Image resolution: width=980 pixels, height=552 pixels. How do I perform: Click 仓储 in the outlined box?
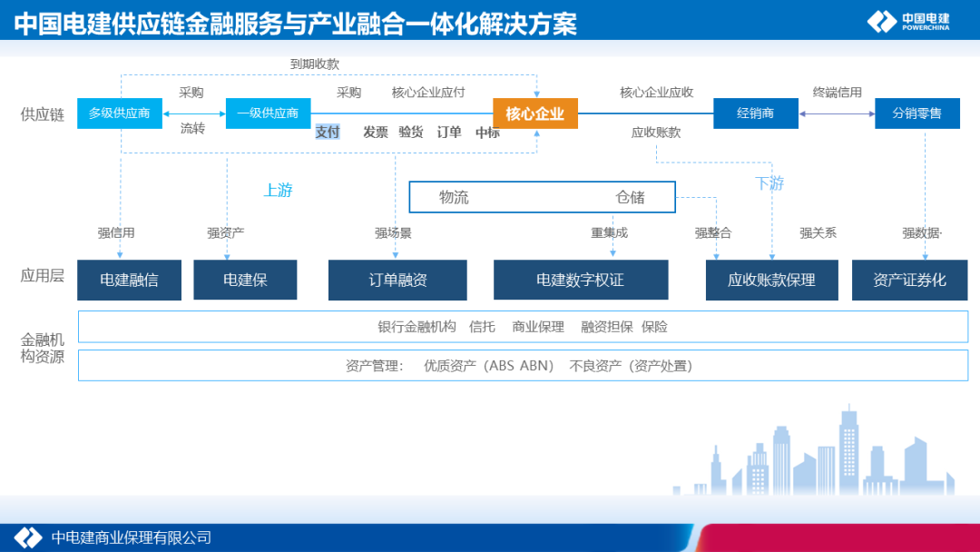(630, 198)
